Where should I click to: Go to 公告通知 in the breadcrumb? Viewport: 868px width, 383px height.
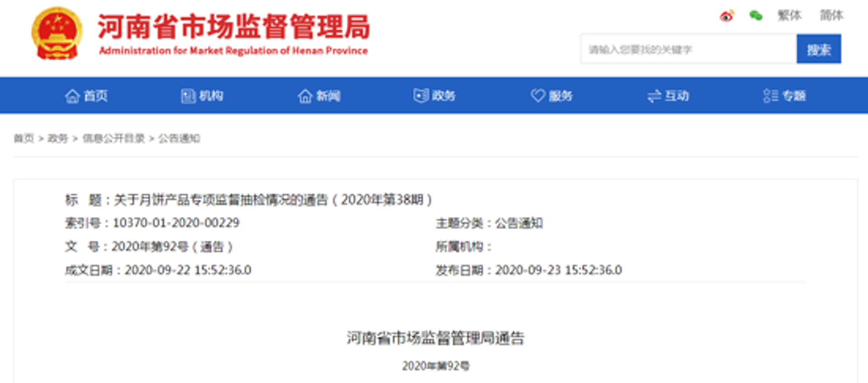(x=179, y=138)
